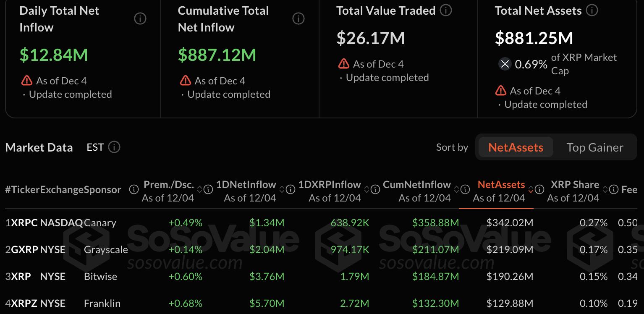Click the Cumulative Total Net Inflow info icon
This screenshot has width=644, height=314.
coord(298,18)
